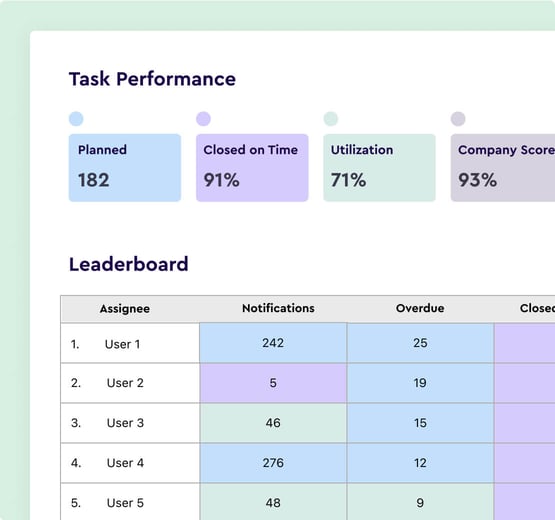Select the blue dot above Planned card
The image size is (555, 520).
click(76, 119)
